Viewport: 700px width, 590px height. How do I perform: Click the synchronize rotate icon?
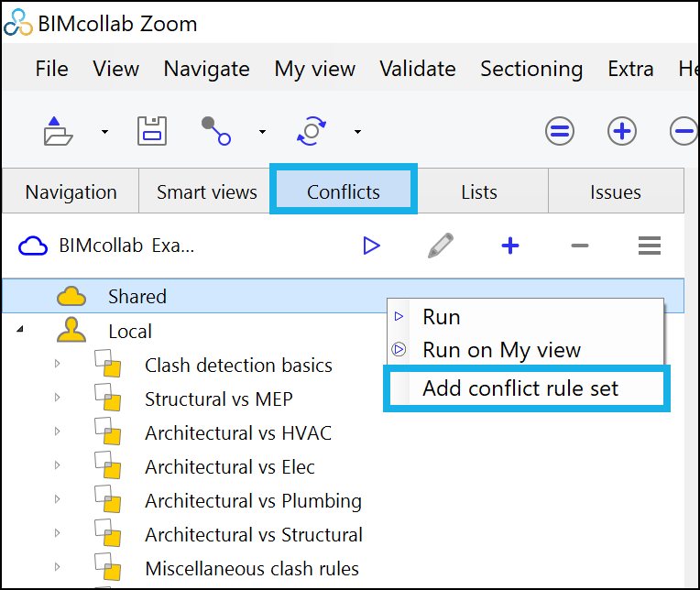click(312, 131)
